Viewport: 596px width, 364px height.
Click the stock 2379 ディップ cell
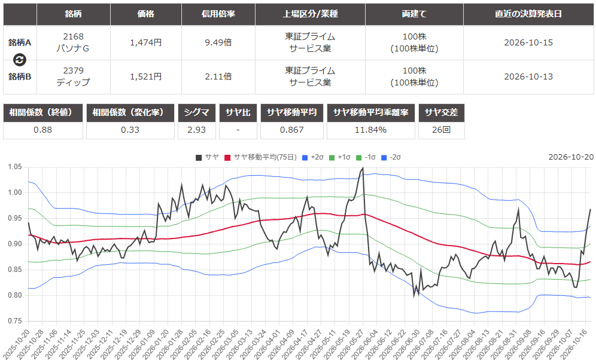[74, 77]
